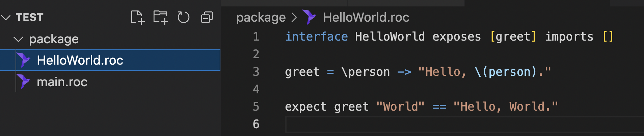The image size is (644, 136).
Task: Collapse all folders using the explorer icon
Action: point(207,17)
